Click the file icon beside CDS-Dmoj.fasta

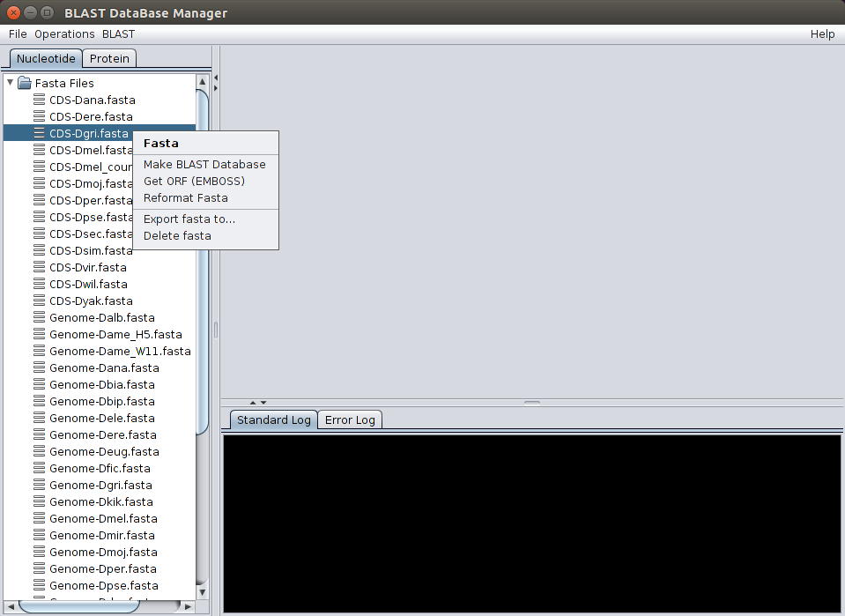click(x=40, y=183)
